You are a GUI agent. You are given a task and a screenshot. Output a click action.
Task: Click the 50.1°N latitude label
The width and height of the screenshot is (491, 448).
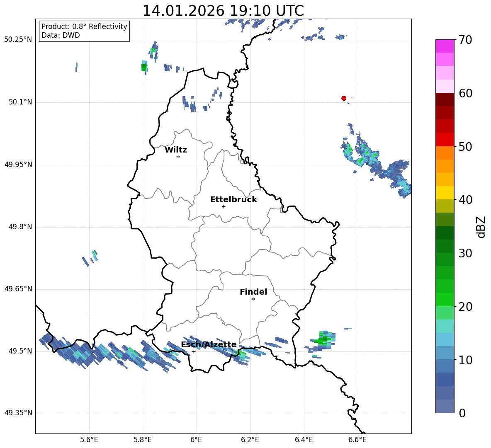point(20,102)
